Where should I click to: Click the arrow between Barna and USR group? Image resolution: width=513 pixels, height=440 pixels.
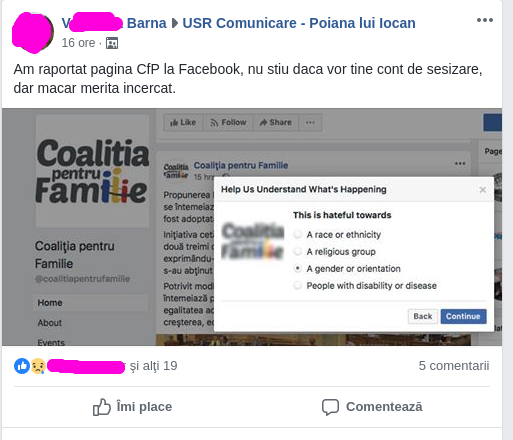[x=175, y=23]
